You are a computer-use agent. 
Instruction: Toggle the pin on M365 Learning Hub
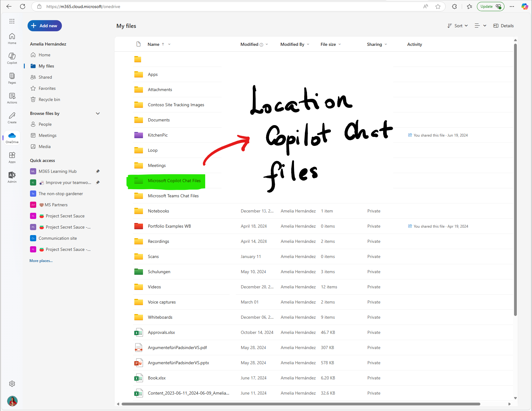pyautogui.click(x=97, y=171)
